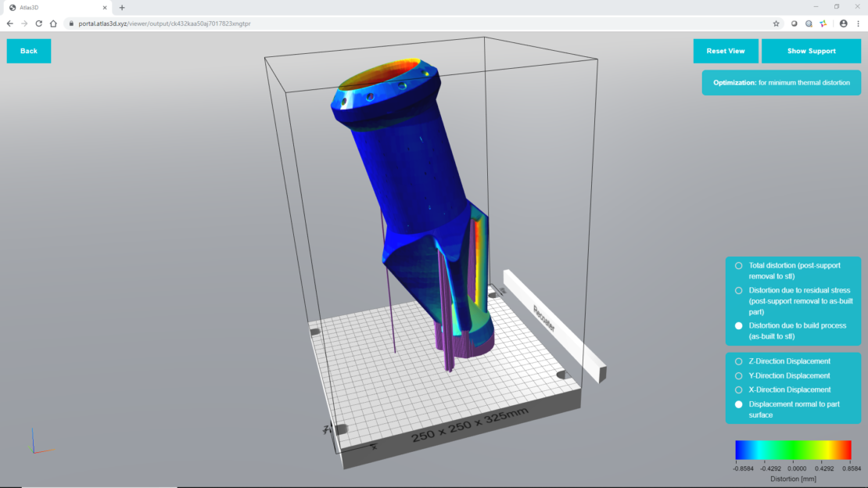868x488 pixels.
Task: Open the Chrome profile avatar
Action: (843, 23)
